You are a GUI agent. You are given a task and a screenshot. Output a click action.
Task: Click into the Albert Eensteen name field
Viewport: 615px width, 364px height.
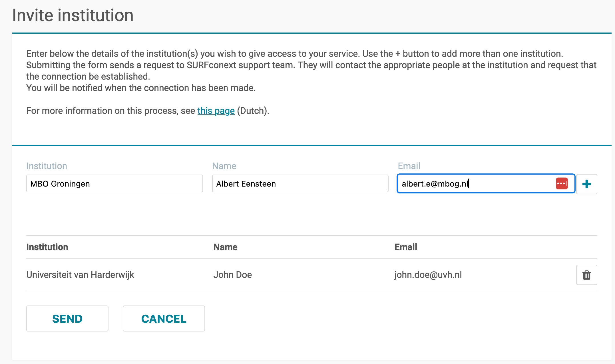tap(300, 184)
